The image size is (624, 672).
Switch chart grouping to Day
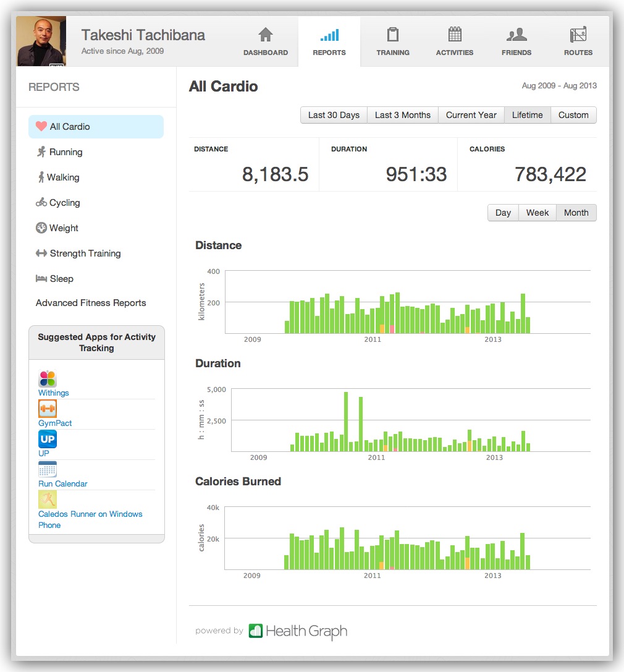503,213
